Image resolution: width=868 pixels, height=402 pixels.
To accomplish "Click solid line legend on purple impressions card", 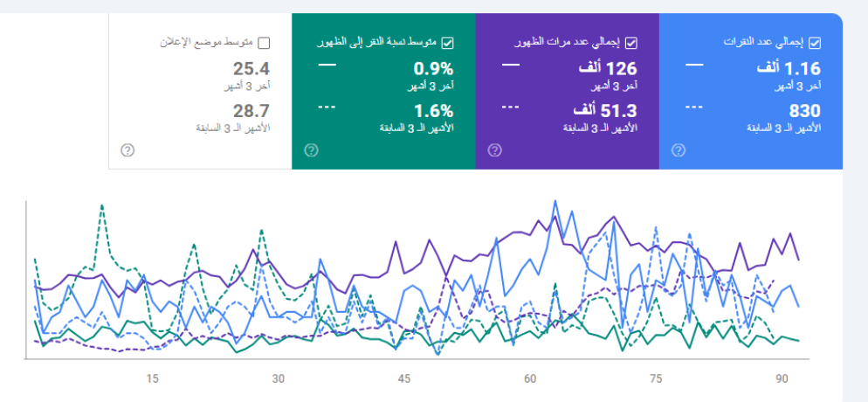I will point(511,65).
